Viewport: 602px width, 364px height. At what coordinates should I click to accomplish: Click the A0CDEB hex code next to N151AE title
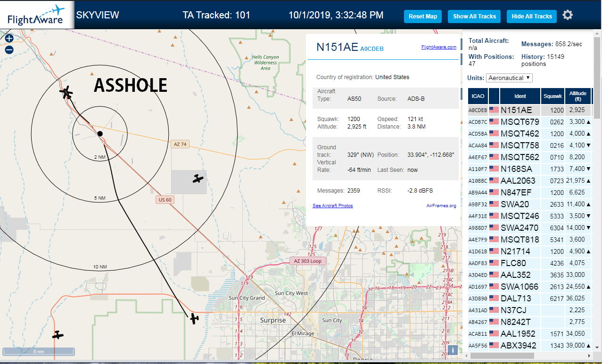click(x=371, y=49)
